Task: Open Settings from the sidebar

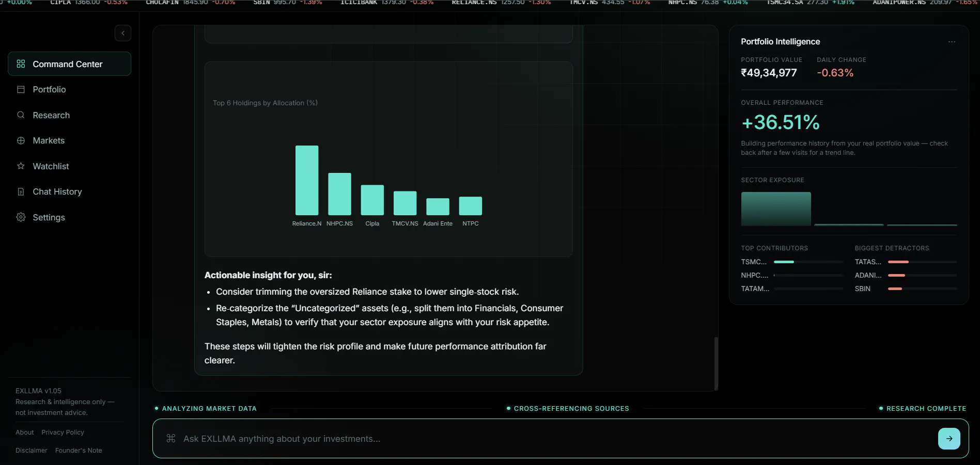Action: coord(69,217)
